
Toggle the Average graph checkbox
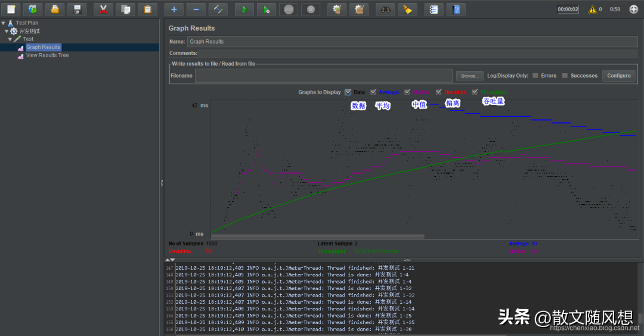pyautogui.click(x=373, y=92)
